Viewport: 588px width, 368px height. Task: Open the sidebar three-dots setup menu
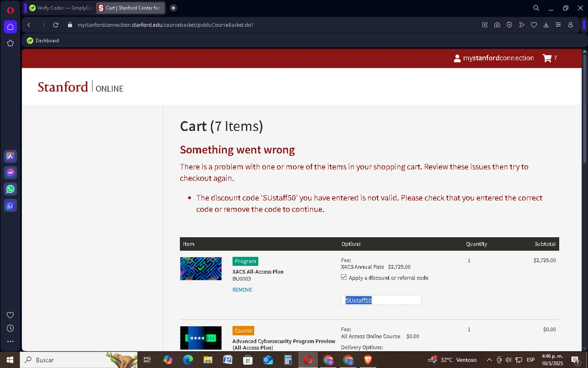click(x=11, y=341)
